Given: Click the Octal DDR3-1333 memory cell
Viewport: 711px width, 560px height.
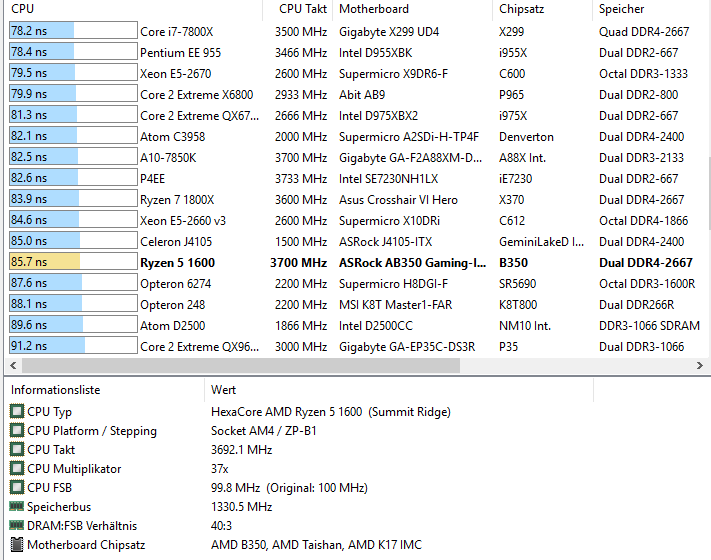Looking at the screenshot, I should coord(643,74).
